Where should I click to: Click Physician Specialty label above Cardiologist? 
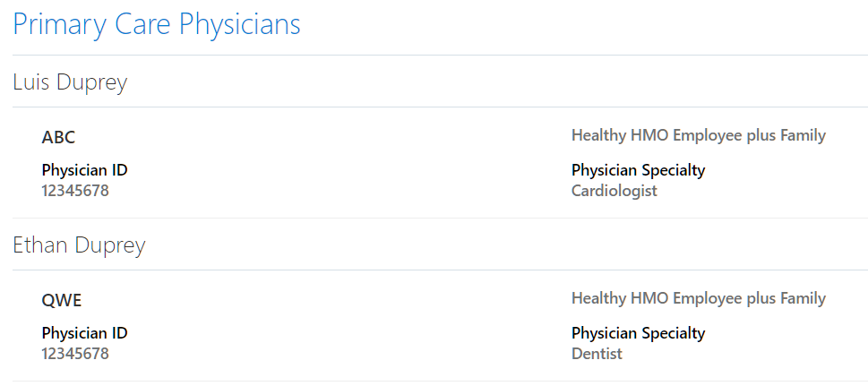pyautogui.click(x=638, y=170)
